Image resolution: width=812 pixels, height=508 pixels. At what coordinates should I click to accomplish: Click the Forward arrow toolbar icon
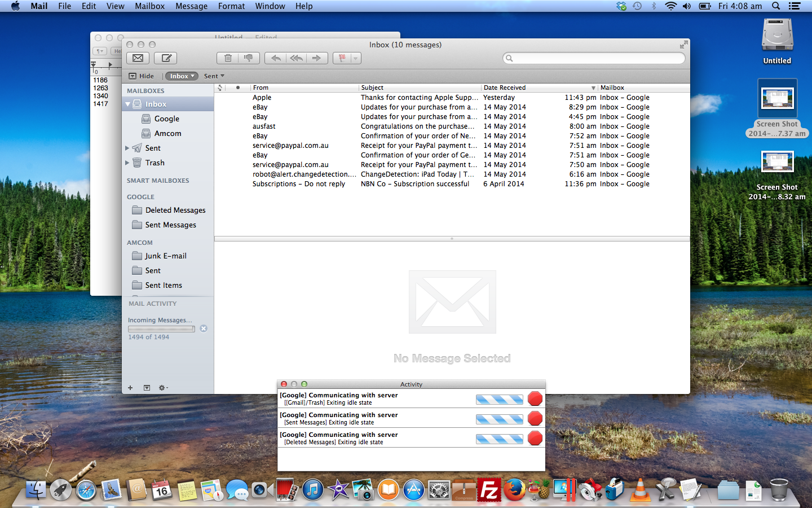coord(317,58)
